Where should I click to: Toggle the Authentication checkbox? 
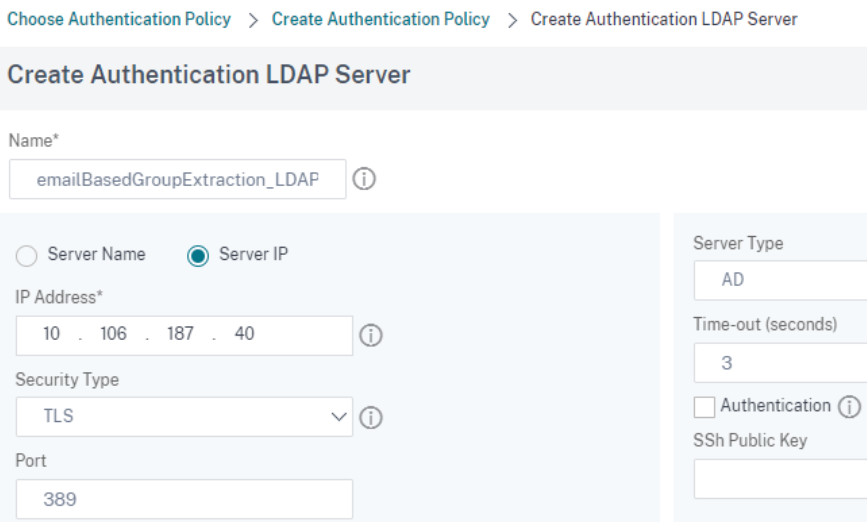coord(704,407)
